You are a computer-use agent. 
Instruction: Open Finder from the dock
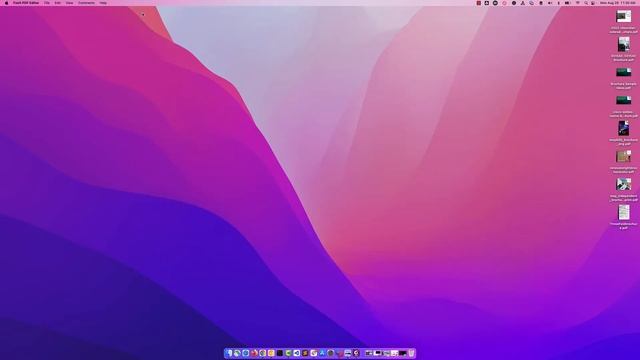(x=229, y=353)
